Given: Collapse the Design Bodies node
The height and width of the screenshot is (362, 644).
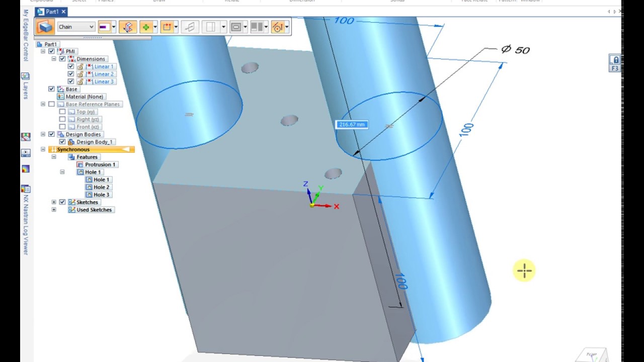Looking at the screenshot, I should (x=43, y=134).
